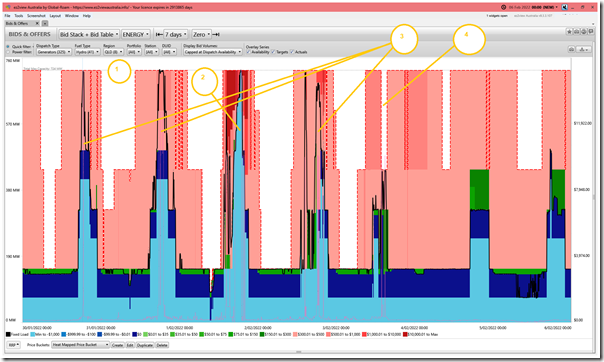This screenshot has width=604, height=362.
Task: Click the Duplicate price bucket button
Action: 145,345
